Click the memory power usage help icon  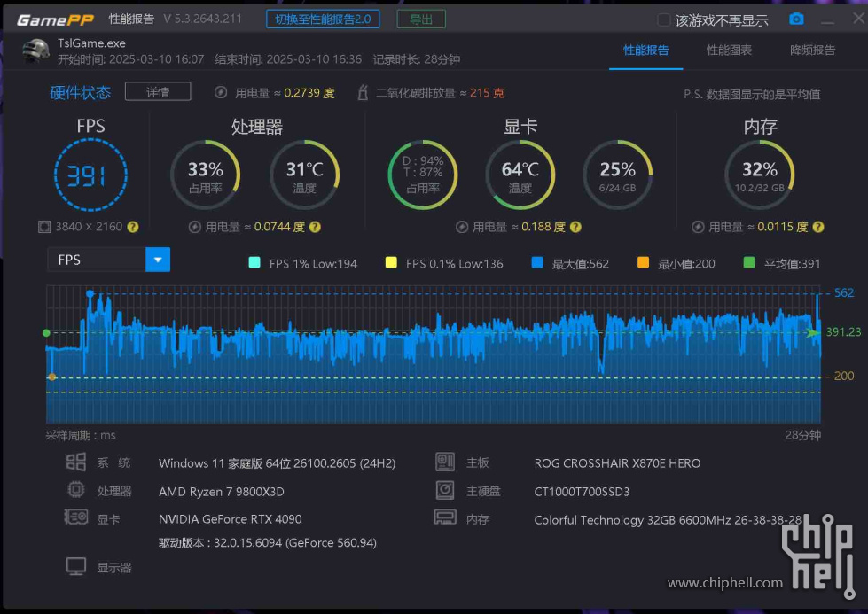[x=818, y=227]
